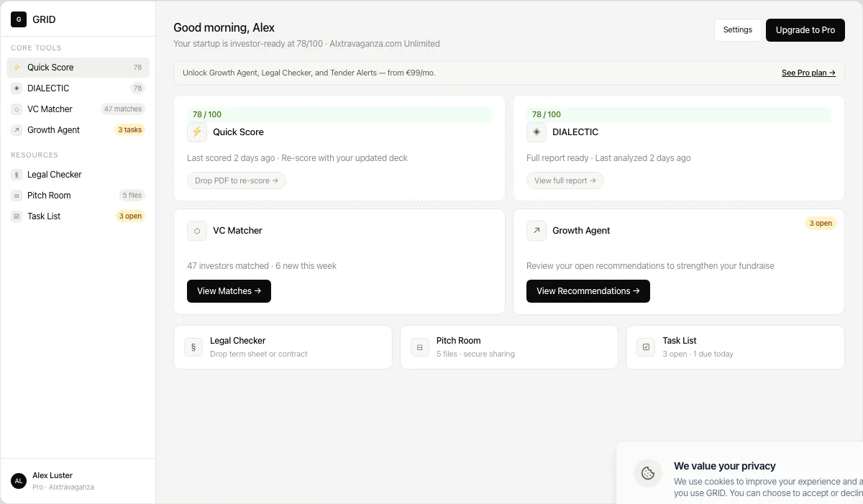The image size is (863, 504).
Task: Click the Task List checklist icon
Action: pos(645,347)
